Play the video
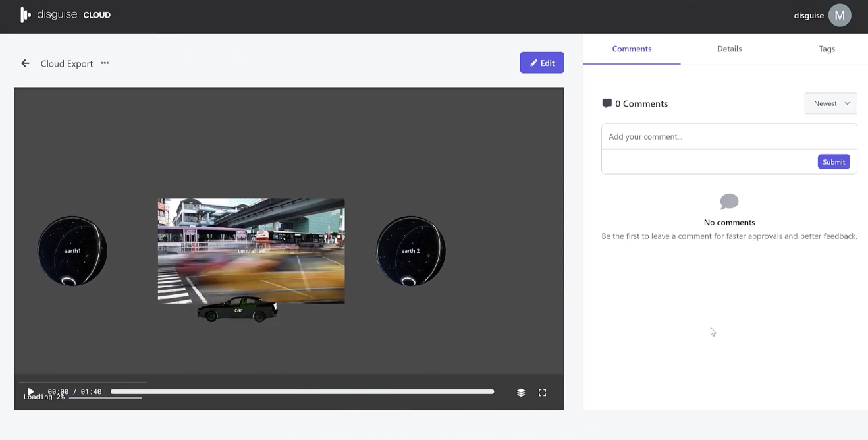The height and width of the screenshot is (440, 868). click(x=30, y=391)
